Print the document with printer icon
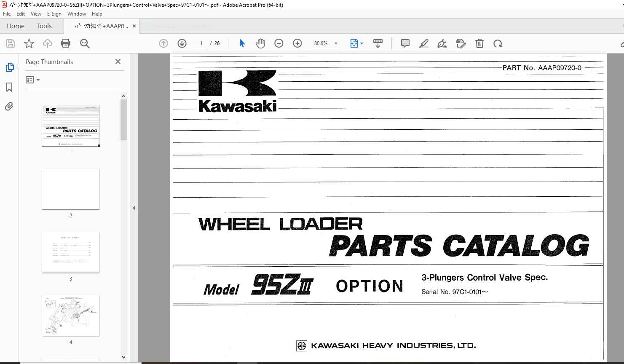This screenshot has height=364, width=624. tap(66, 43)
